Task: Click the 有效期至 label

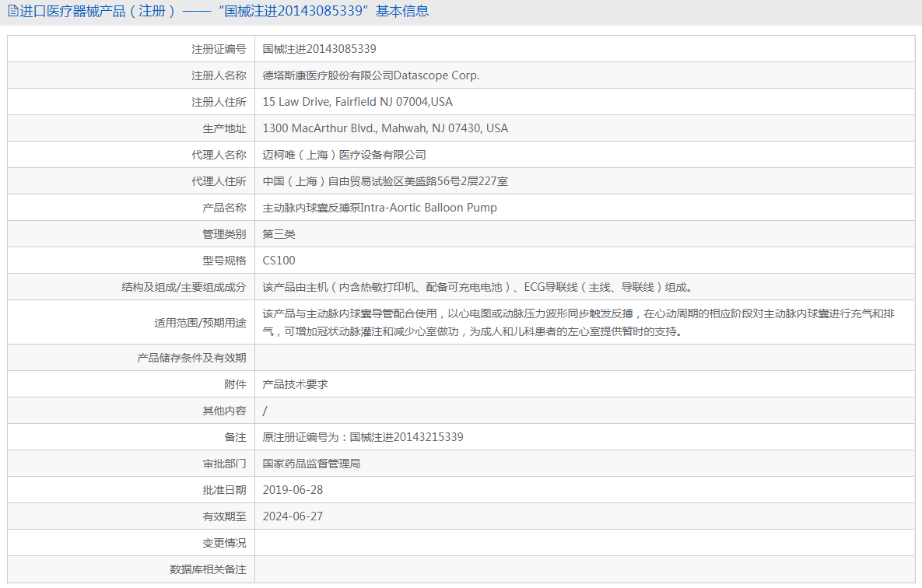Action: point(225,517)
